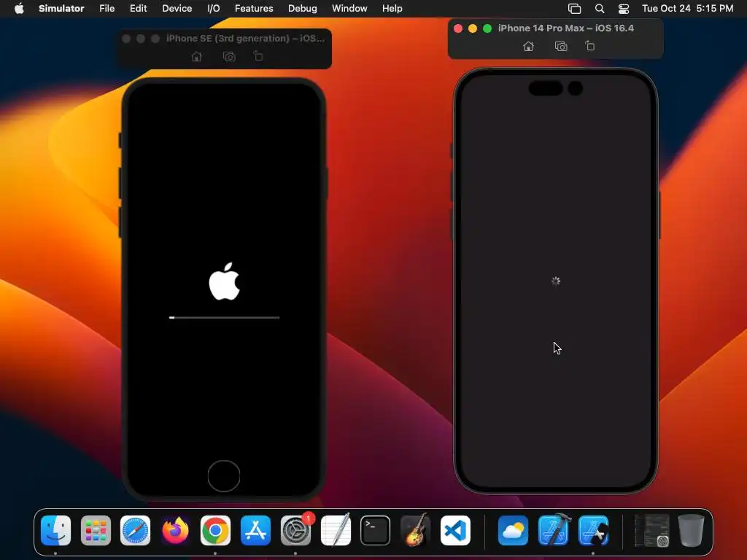Viewport: 747px width, 560px height.
Task: Open the Features menu
Action: pos(254,8)
